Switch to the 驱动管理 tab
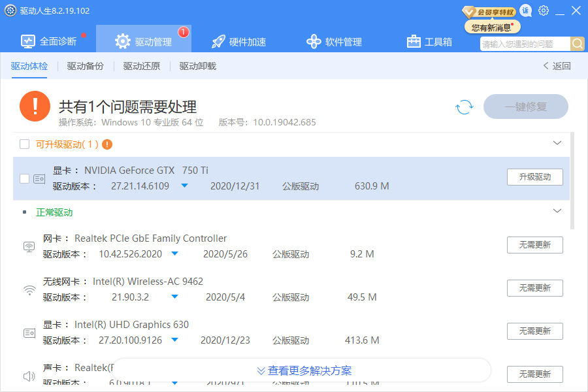The width and height of the screenshot is (588, 392). pyautogui.click(x=144, y=39)
